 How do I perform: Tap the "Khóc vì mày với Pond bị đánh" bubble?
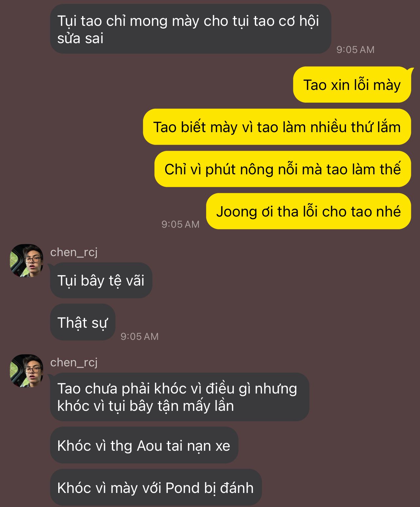(x=156, y=487)
